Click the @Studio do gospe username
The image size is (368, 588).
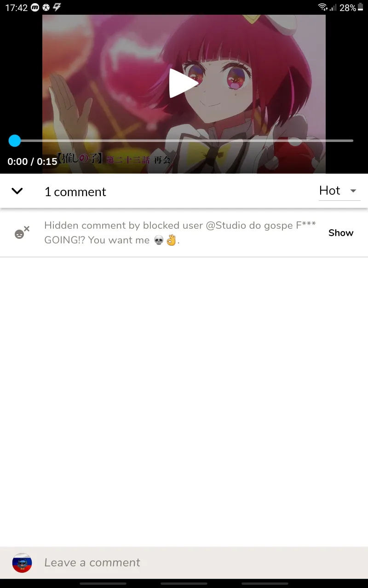[x=249, y=226]
